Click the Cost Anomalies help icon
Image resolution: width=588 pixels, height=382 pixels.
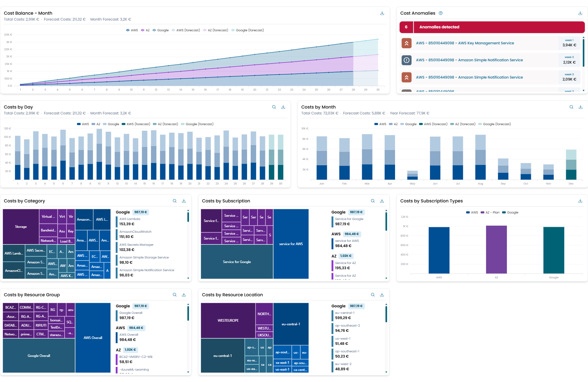point(441,13)
